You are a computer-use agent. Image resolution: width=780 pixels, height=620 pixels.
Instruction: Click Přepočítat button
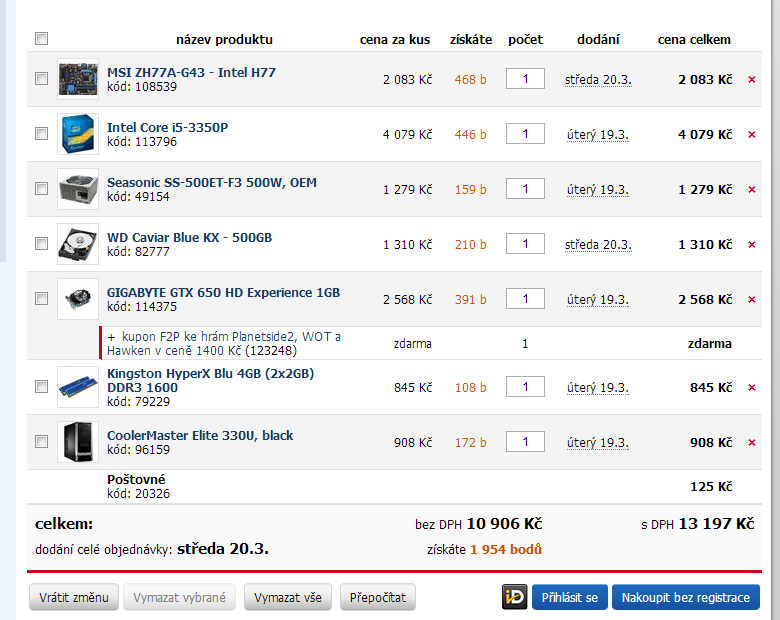pos(378,597)
